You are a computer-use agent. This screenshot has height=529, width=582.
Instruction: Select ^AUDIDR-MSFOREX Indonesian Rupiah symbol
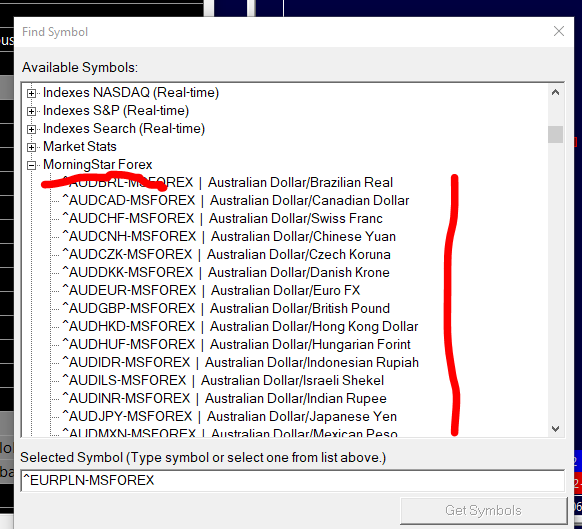(x=241, y=362)
